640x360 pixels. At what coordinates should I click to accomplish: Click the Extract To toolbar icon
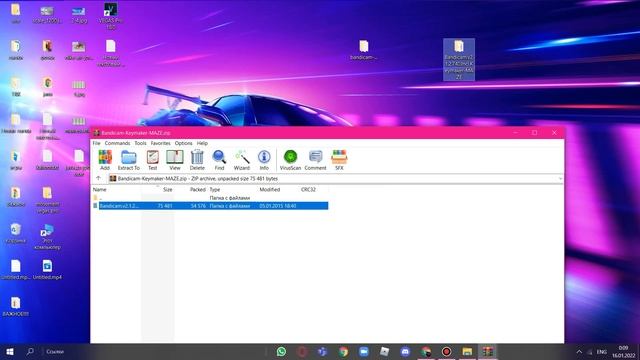pyautogui.click(x=129, y=160)
